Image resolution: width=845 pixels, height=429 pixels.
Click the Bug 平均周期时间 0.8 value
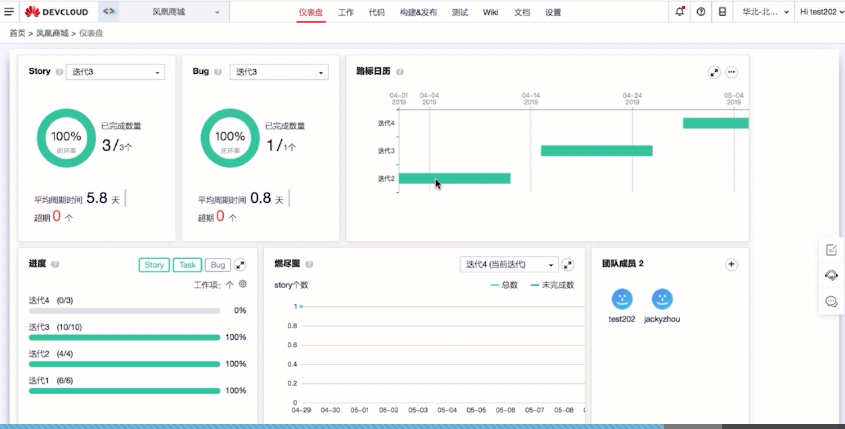261,198
